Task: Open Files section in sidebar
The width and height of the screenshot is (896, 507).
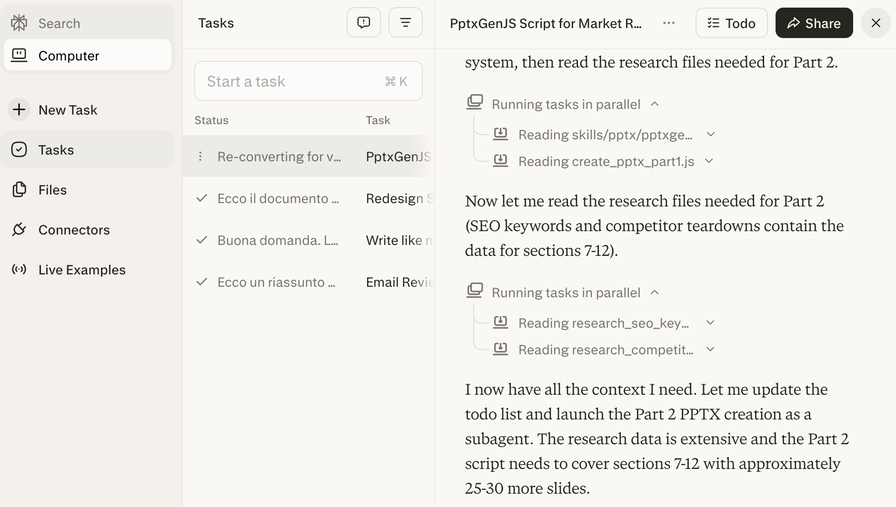Action: pos(52,190)
